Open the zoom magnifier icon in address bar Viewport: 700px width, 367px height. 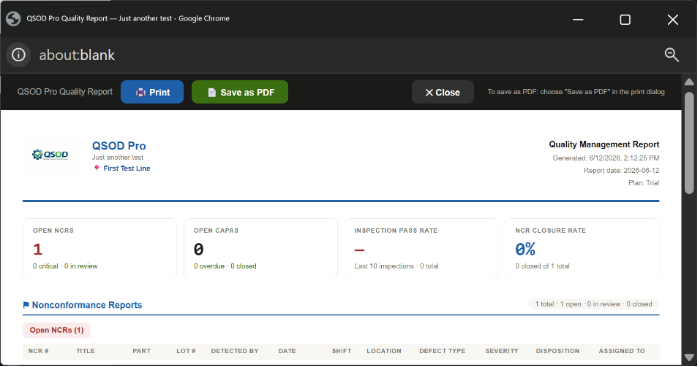tap(671, 55)
